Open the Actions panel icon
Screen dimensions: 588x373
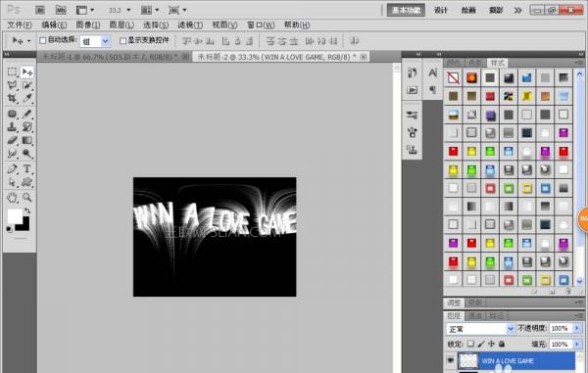coord(413,90)
